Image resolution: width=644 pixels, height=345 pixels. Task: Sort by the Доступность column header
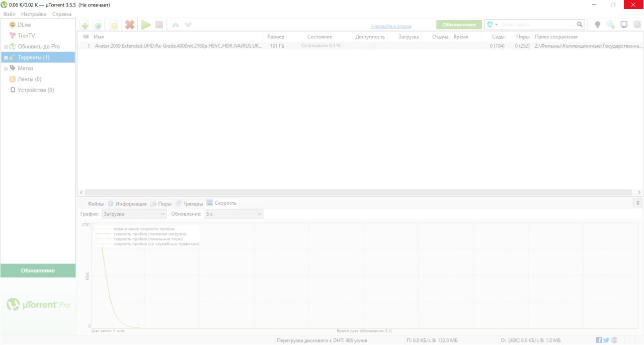coord(370,37)
